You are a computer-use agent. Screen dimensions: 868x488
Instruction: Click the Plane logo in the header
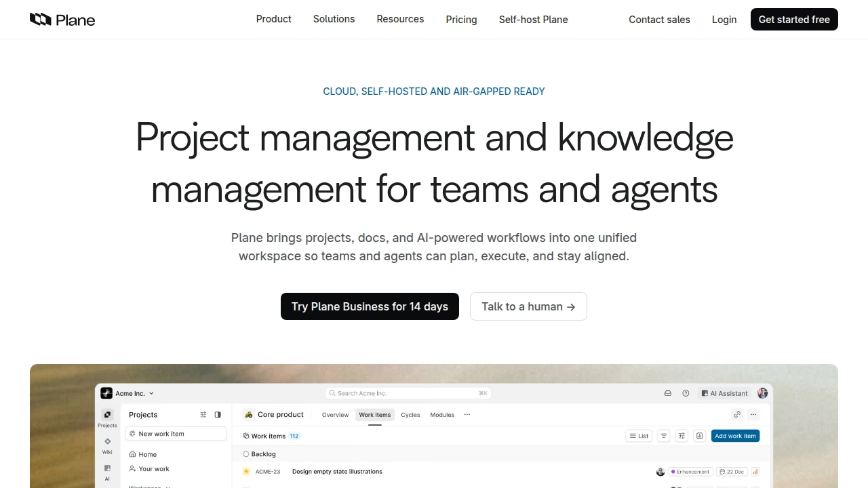62,20
